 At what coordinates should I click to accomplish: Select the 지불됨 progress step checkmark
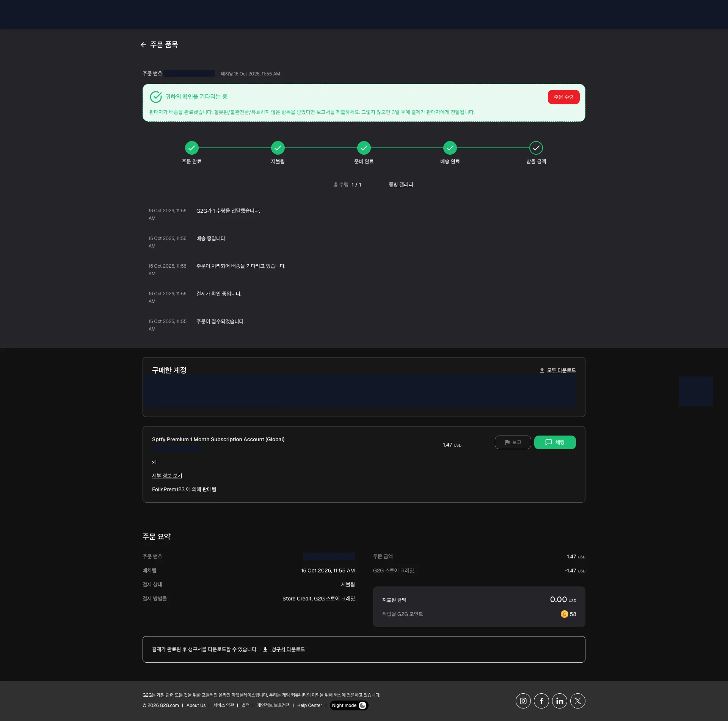tap(278, 148)
